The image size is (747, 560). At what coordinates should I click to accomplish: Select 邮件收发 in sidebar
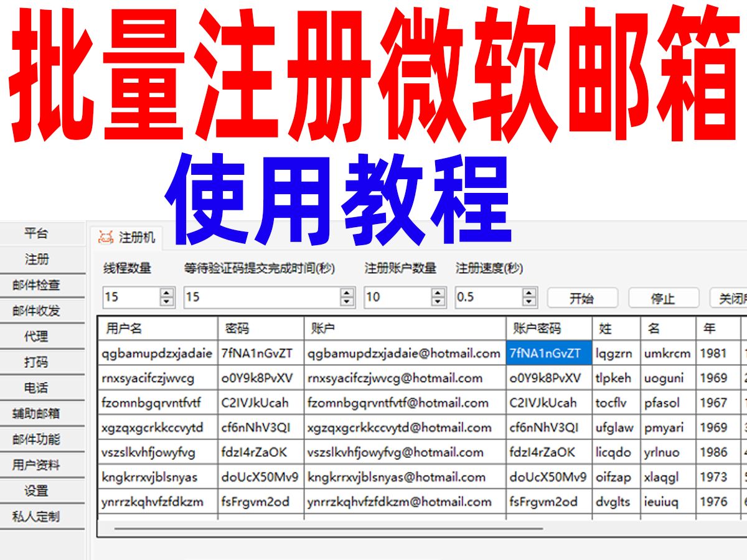pos(36,311)
